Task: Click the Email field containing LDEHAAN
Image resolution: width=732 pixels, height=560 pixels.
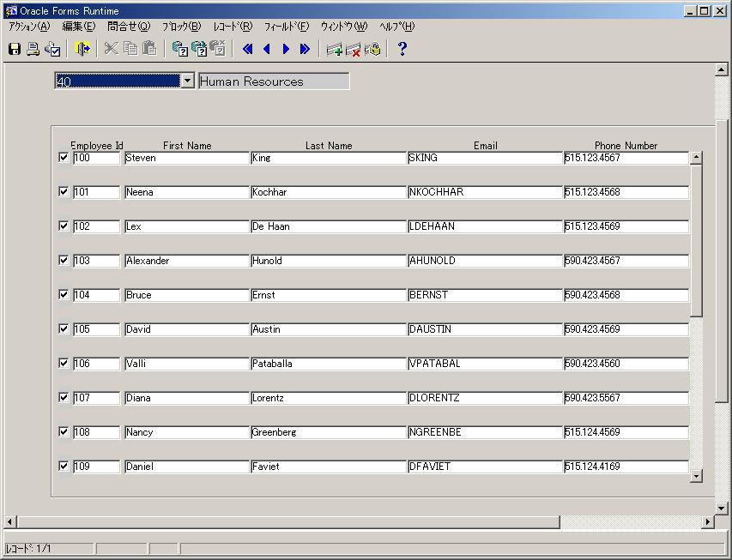Action: [485, 226]
